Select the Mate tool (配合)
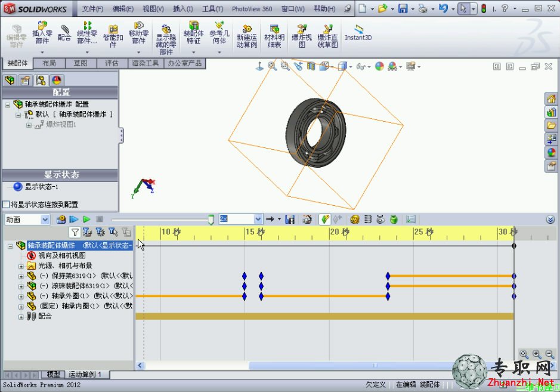This screenshot has height=392, width=560. click(x=64, y=33)
